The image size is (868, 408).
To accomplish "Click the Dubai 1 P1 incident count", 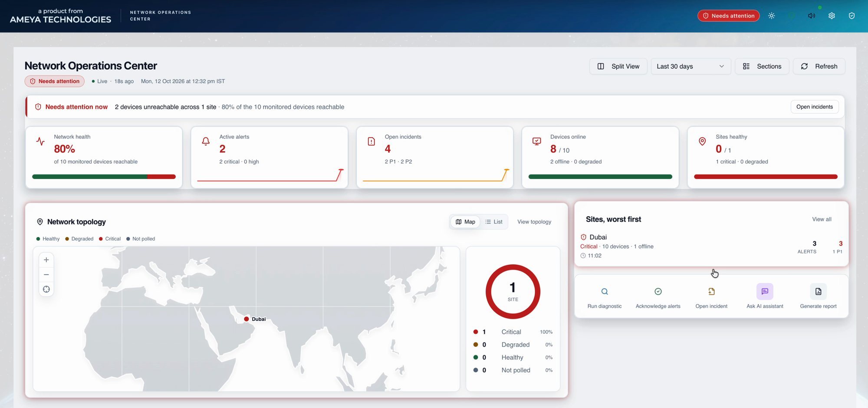I will tap(838, 247).
